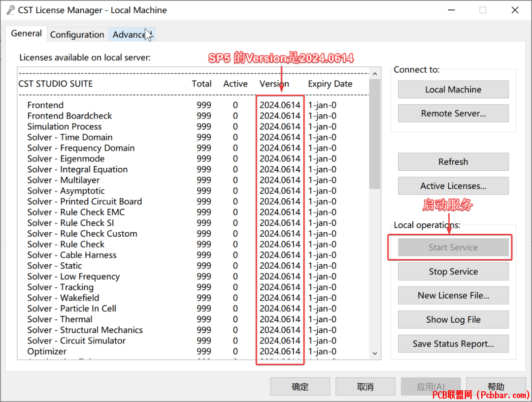Minimize the License Manager window

[x=451, y=10]
